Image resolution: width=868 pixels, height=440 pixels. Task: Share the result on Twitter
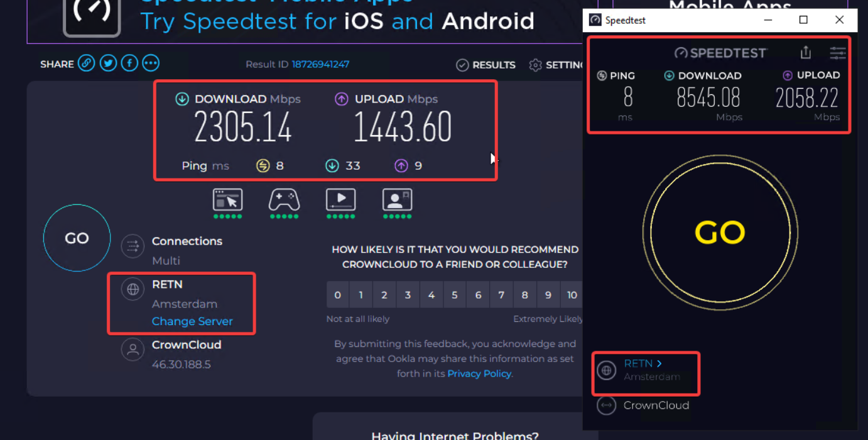click(108, 63)
